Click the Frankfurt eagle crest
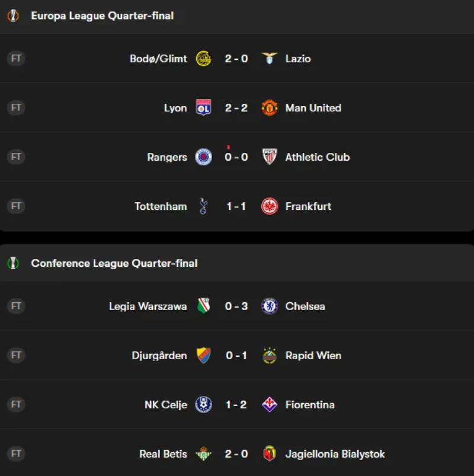The image size is (474, 476). (x=270, y=206)
